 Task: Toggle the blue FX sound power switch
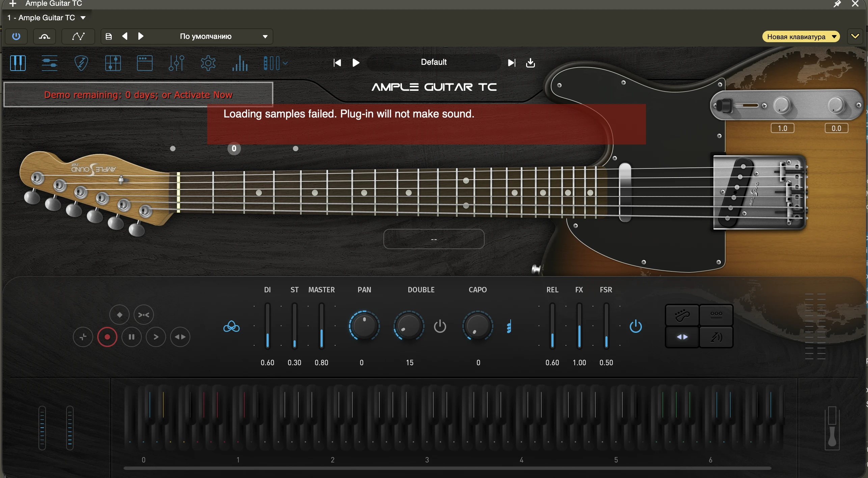(x=636, y=326)
